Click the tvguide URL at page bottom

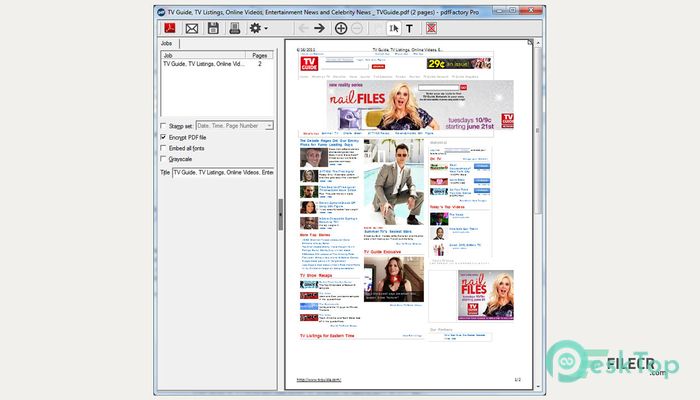point(319,380)
